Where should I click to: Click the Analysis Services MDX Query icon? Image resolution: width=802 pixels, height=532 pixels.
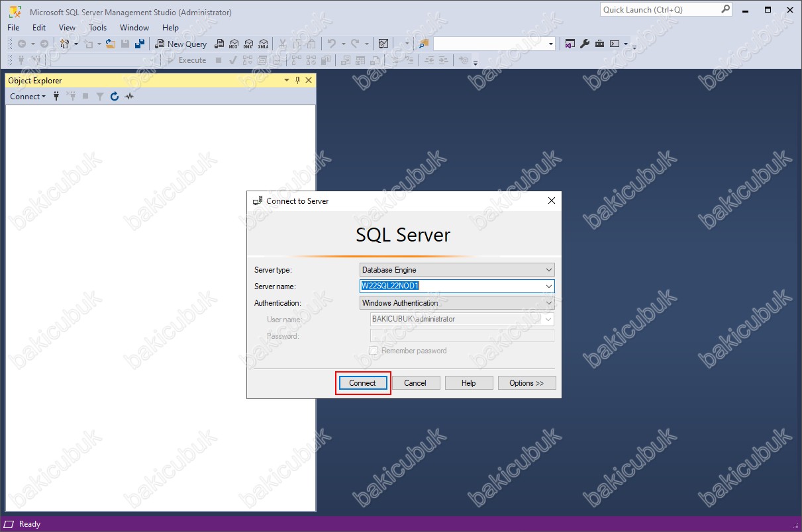click(233, 44)
